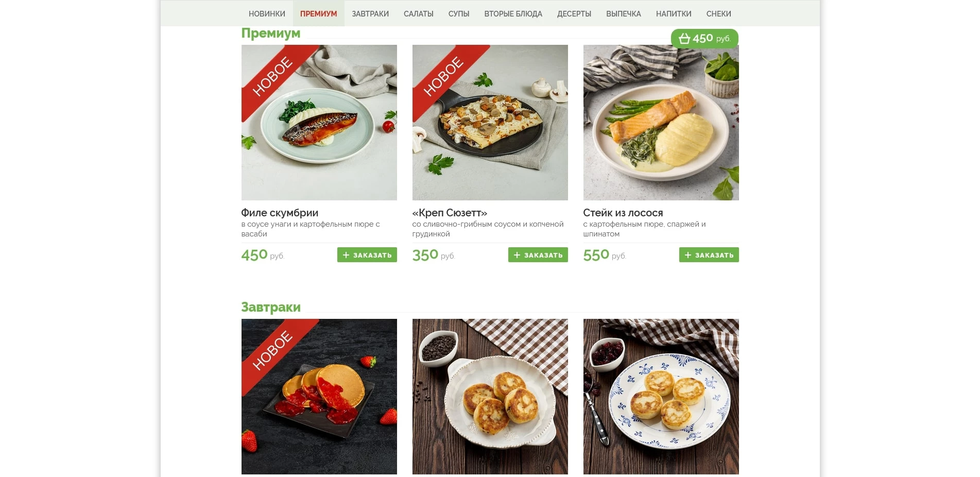This screenshot has height=477, width=980.
Task: Select the Напитки category
Action: tap(674, 14)
